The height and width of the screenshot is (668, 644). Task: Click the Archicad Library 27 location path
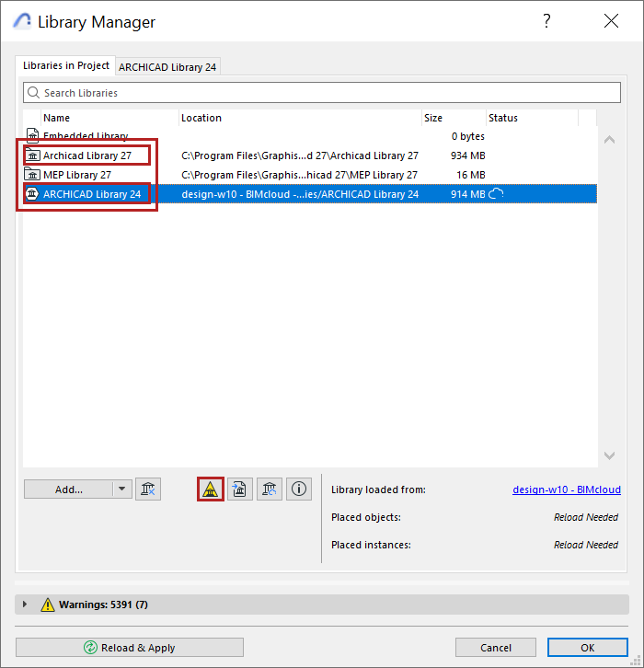(300, 155)
